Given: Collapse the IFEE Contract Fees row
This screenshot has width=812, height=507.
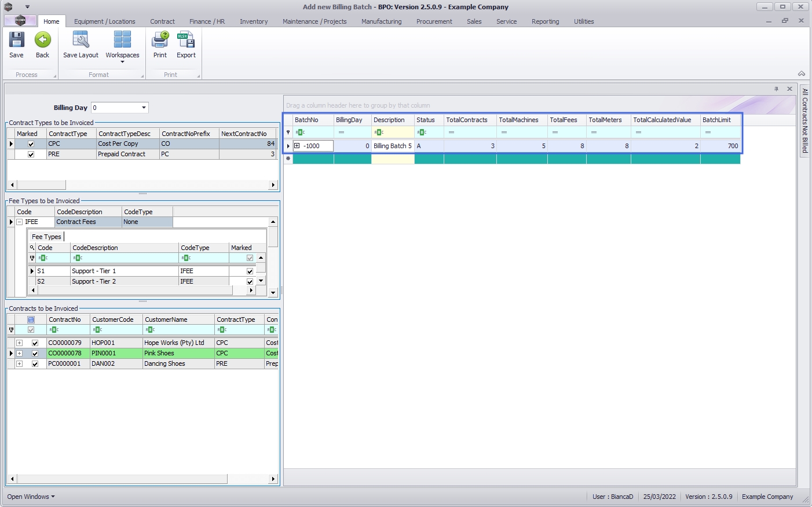Looking at the screenshot, I should (19, 222).
